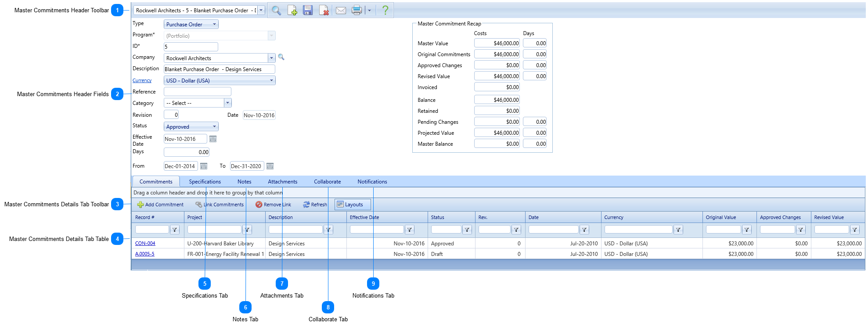
Task: Switch to the Commitments tab
Action: 156,182
